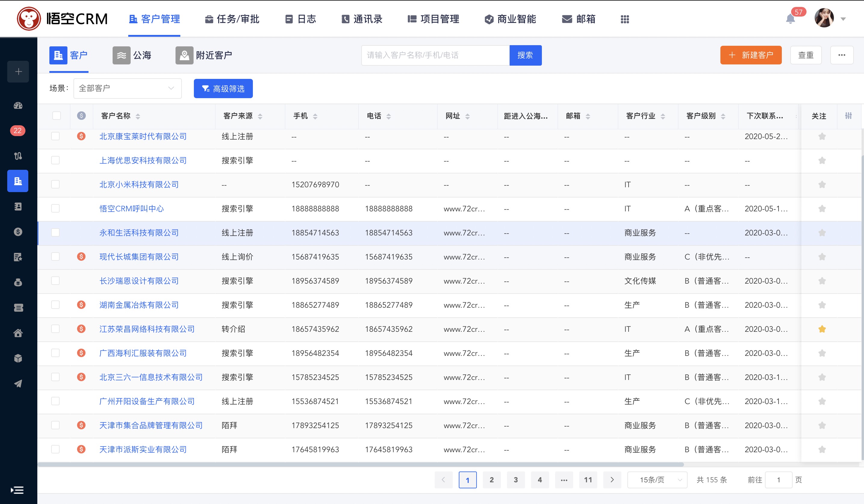Open user avatar dropdown arrow
The image size is (864, 504).
point(843,19)
